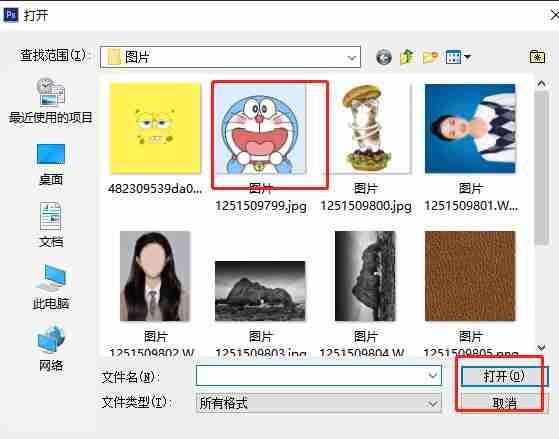Viewport: 559px width, 439px height.
Task: Select the long-haired woman ID photo thumbnail
Action: [155, 276]
